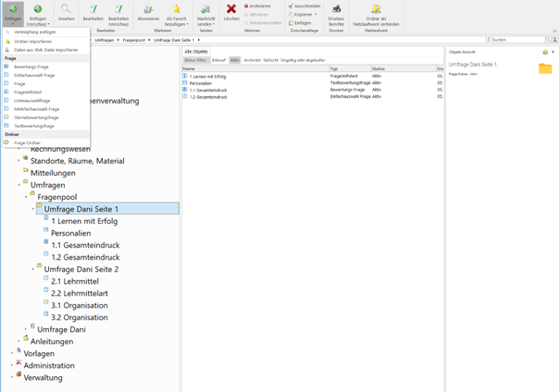
Task: Expand the Vorlagen tree node
Action: 12,353
